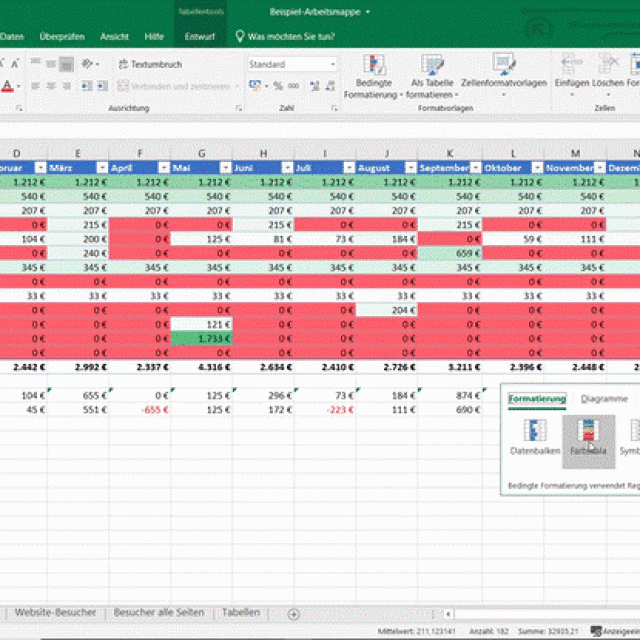Image resolution: width=640 pixels, height=640 pixels.
Task: Decrease the cell indent
Action: coord(87,86)
